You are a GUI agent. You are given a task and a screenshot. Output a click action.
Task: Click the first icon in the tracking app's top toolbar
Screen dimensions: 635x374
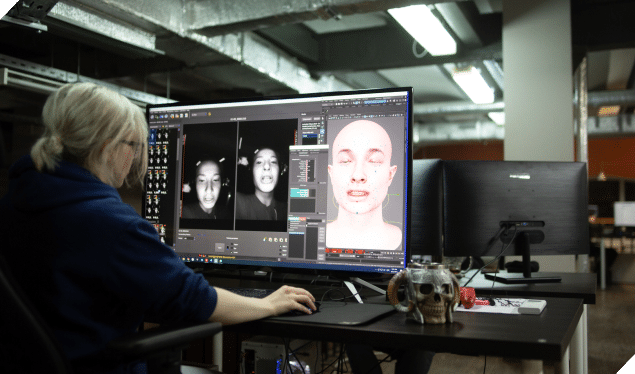(152, 117)
